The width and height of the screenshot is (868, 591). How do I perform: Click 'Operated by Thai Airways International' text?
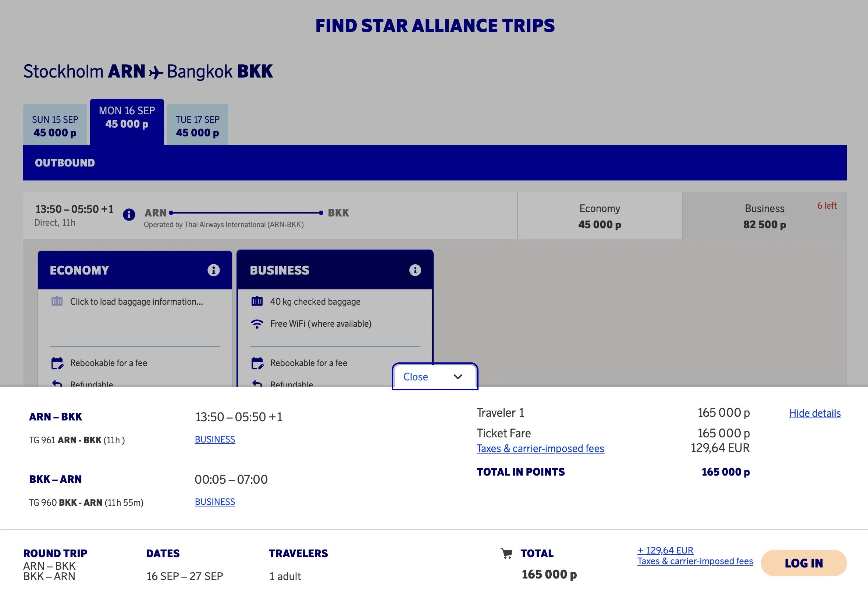tap(224, 225)
